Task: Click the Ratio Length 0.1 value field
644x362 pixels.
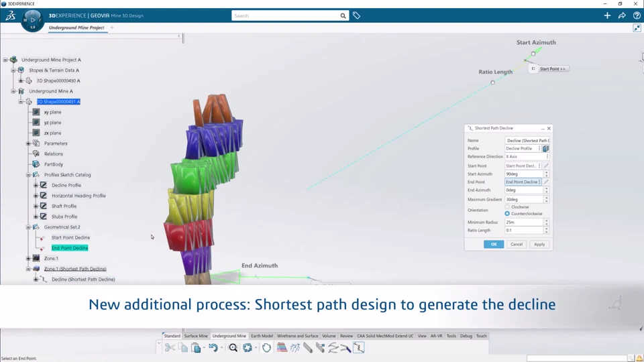Action: (x=524, y=230)
